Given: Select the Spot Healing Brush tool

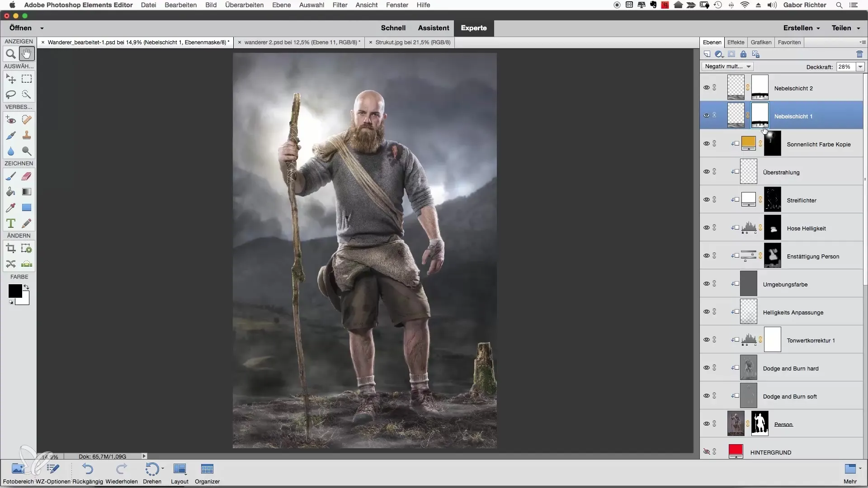Looking at the screenshot, I should pos(27,120).
